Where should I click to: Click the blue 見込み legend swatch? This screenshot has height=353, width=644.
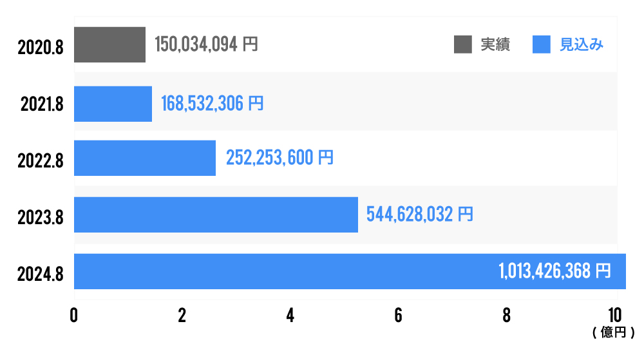coord(542,45)
